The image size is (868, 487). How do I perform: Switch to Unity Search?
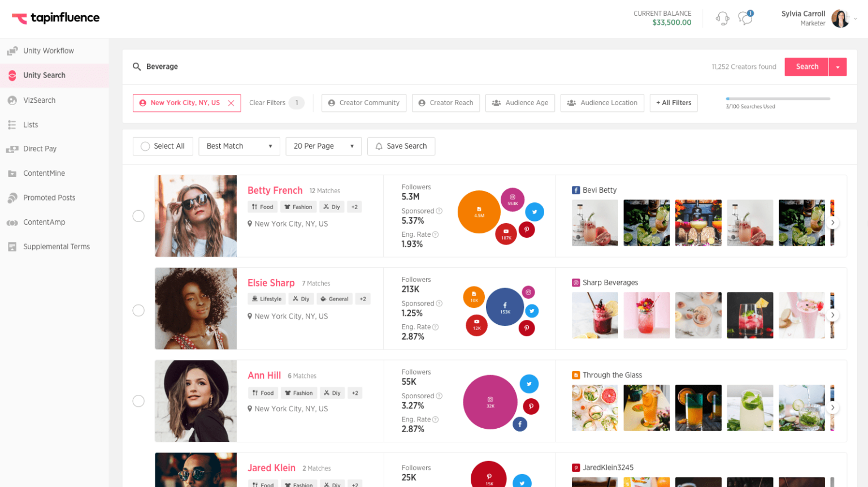tap(44, 75)
